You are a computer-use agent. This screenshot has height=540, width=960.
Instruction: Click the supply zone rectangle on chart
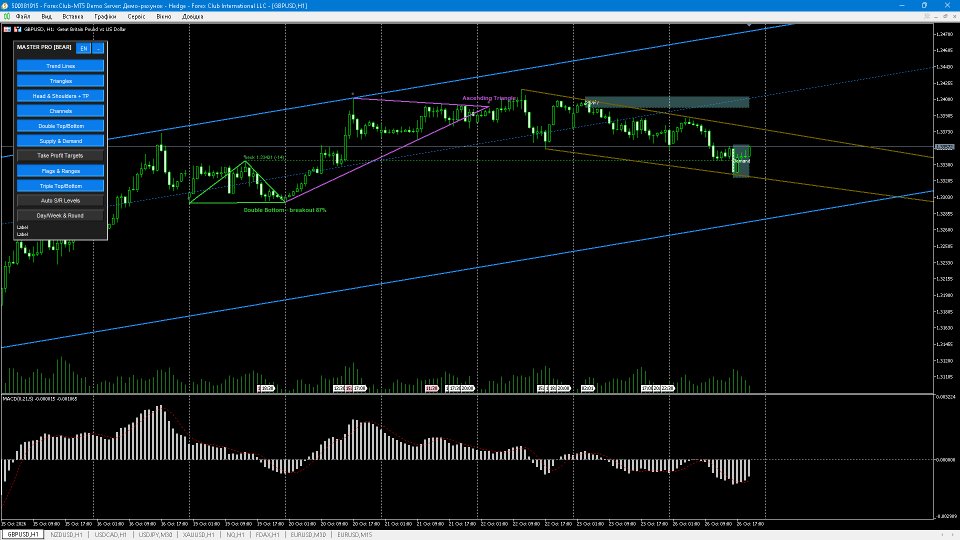point(667,102)
